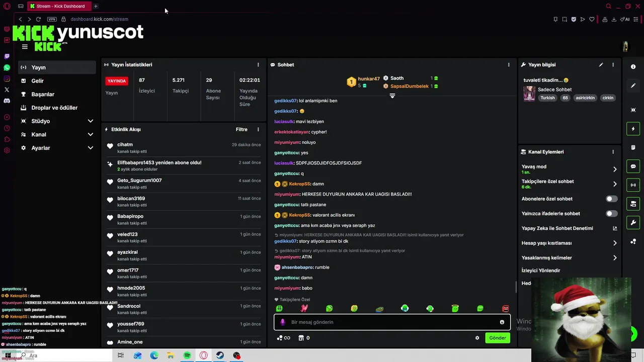Open Discord in the browser sidebar
This screenshot has height=362, width=644.
pyautogui.click(x=7, y=101)
